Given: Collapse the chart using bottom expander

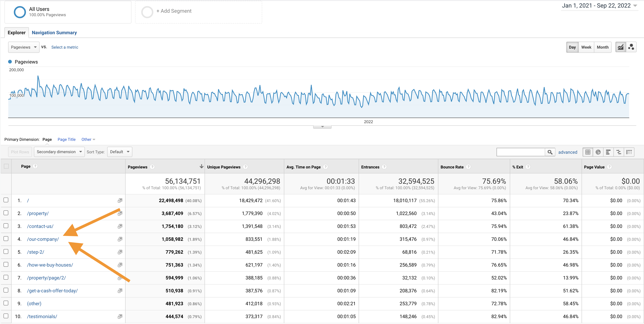Looking at the screenshot, I should tap(322, 127).
